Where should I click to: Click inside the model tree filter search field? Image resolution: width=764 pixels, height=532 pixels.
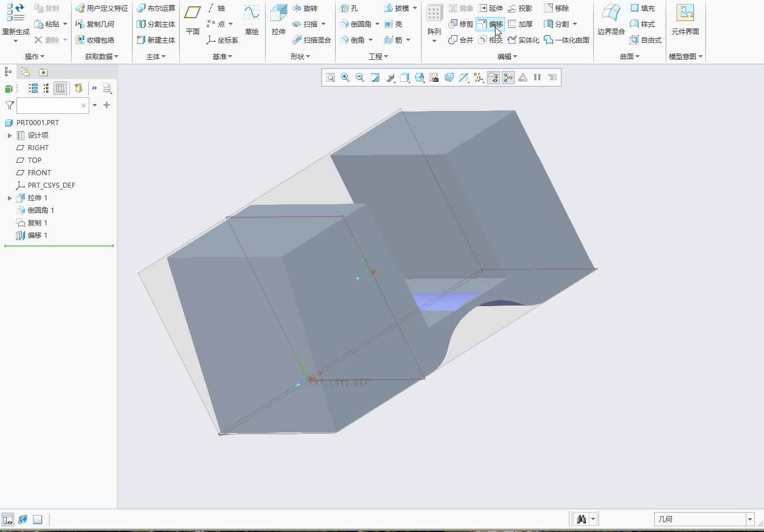click(51, 105)
